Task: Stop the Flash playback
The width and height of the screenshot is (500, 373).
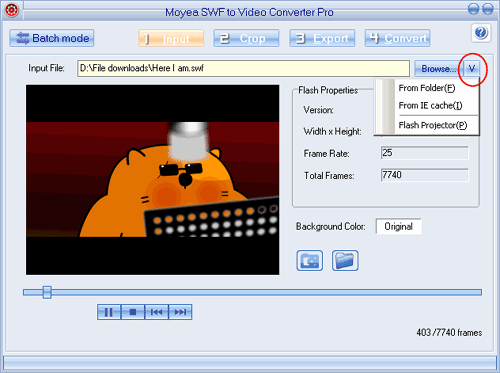Action: coord(133,312)
